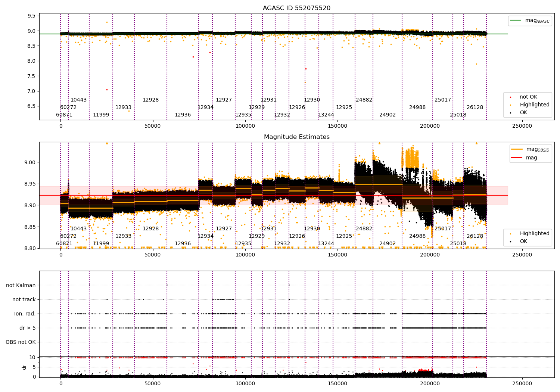Click OBSID label 12927 in the top plot
560x392 pixels.
point(224,100)
